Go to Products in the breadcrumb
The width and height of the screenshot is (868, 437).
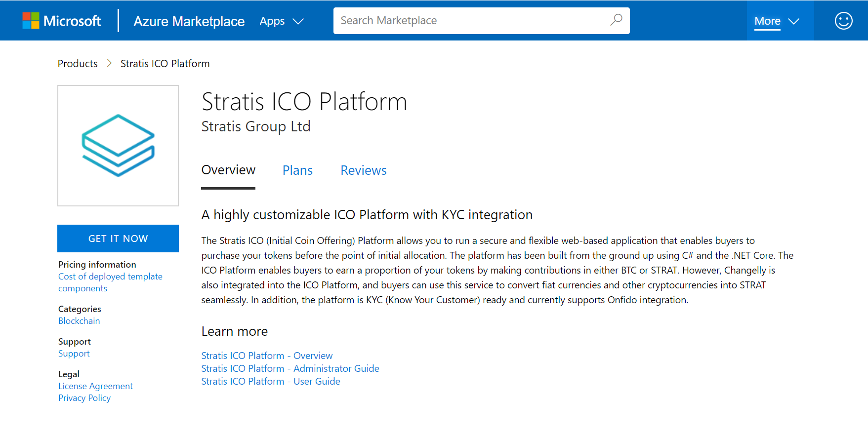coord(78,64)
